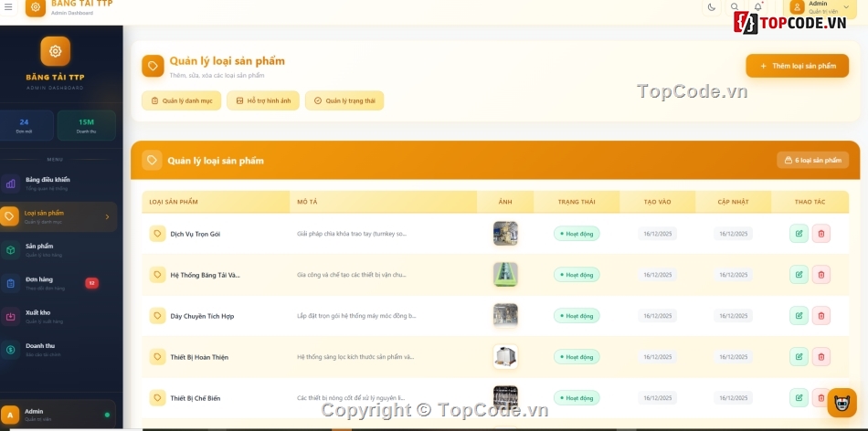Click Hoạt động status badge for Dịch Vụ Trọn Gói
The image size is (868, 431).
[577, 234]
